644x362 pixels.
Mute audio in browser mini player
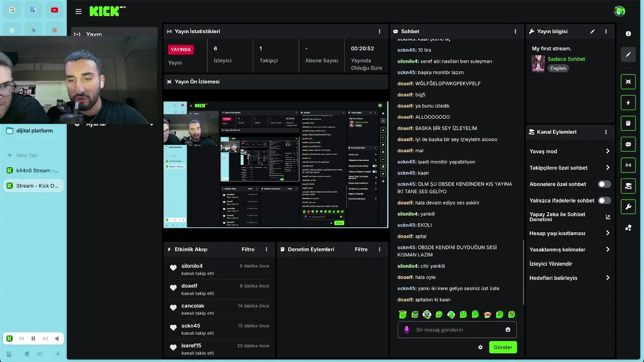pos(57,339)
